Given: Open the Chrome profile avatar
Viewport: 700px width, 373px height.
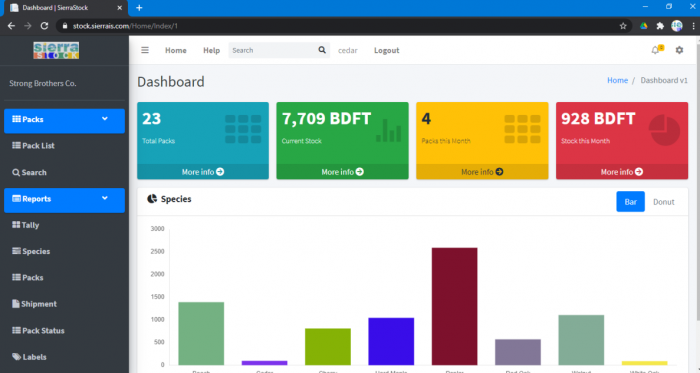Looking at the screenshot, I should (x=677, y=26).
